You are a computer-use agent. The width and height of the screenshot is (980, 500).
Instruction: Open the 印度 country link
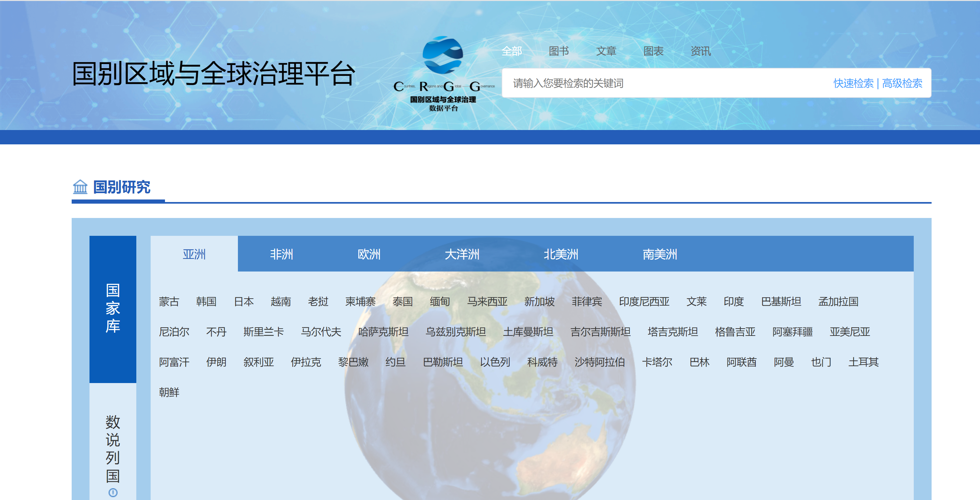733,302
